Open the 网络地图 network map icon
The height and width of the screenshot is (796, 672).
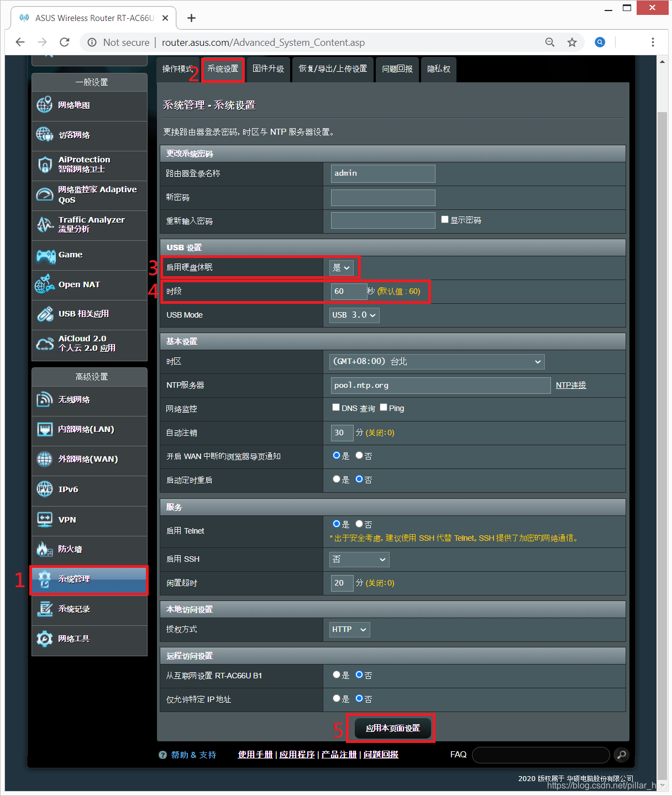point(45,105)
